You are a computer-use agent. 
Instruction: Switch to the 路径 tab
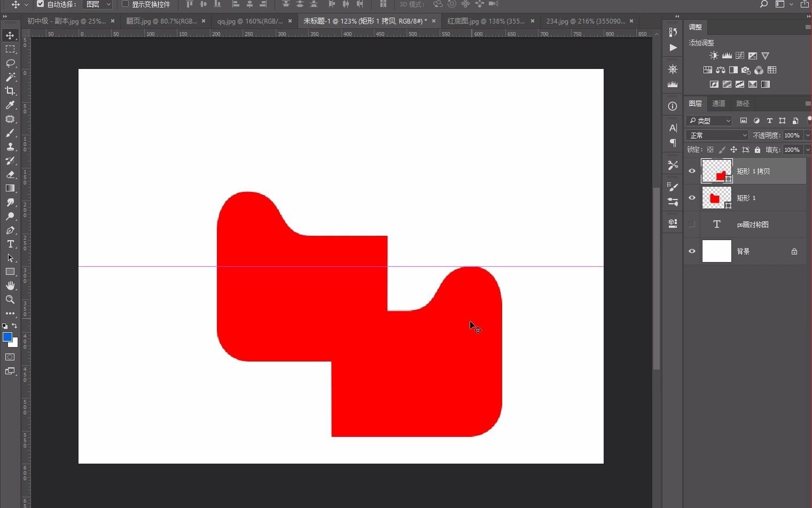point(743,103)
